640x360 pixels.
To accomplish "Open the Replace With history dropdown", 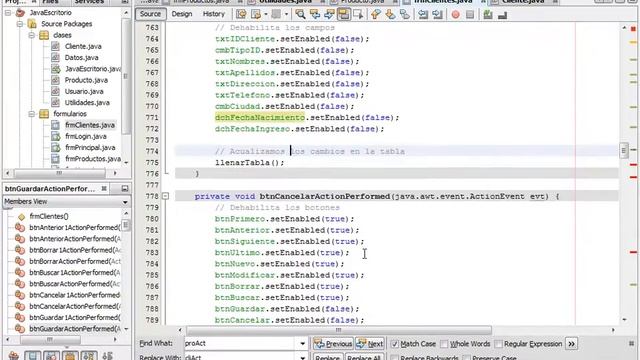I will click(302, 358).
